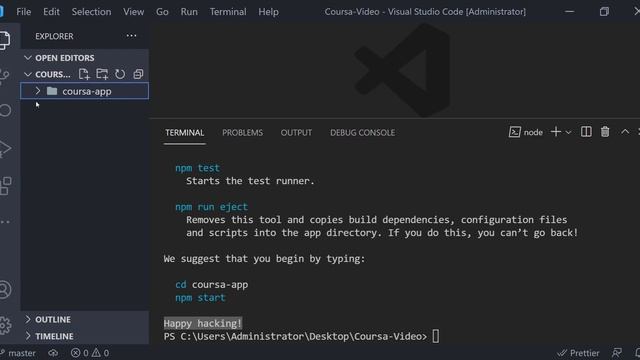Open Explorer views and more actions menu
This screenshot has height=360, width=640.
click(131, 36)
